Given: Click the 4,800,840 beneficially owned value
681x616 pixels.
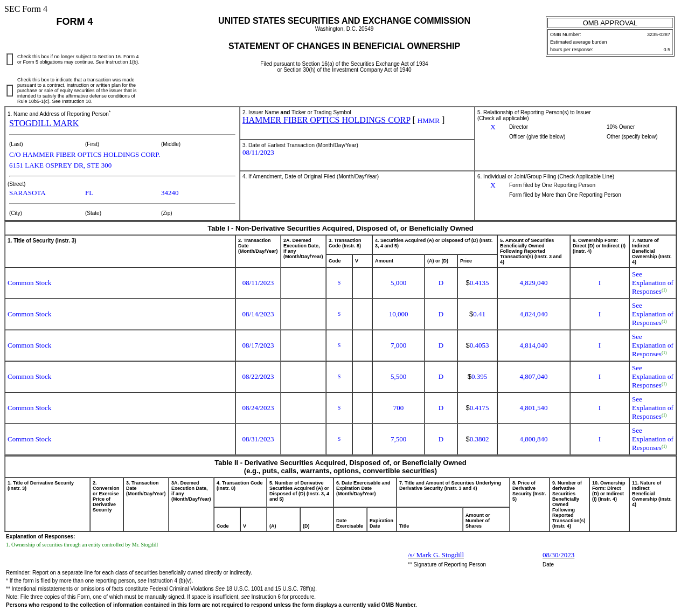Looking at the screenshot, I should 533,439.
